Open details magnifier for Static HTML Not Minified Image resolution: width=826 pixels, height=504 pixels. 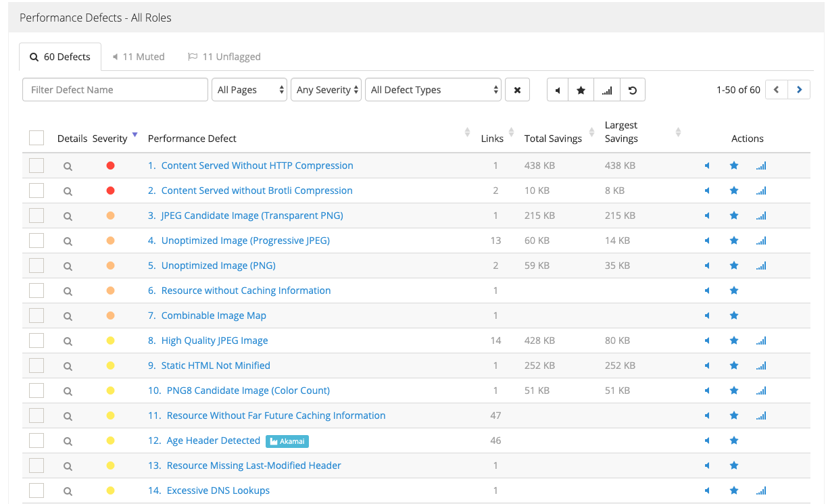[x=68, y=366]
